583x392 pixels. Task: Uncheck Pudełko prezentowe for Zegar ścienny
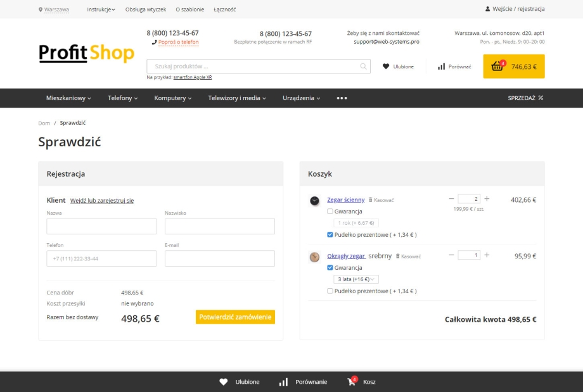330,235
